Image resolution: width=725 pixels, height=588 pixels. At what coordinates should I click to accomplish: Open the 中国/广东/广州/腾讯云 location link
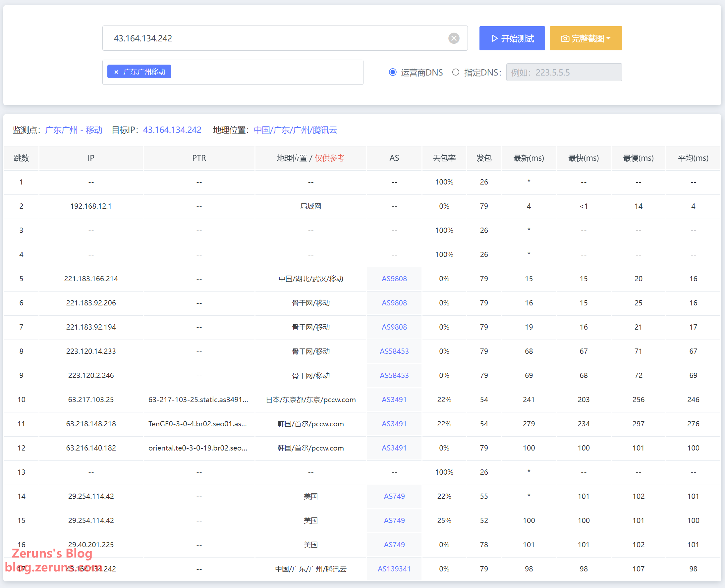[295, 130]
